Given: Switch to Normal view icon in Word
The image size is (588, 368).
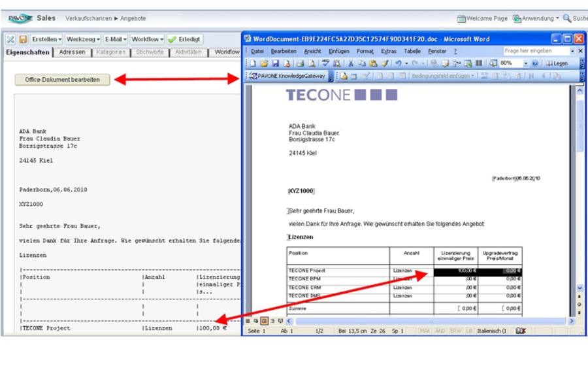Looking at the screenshot, I should (248, 321).
